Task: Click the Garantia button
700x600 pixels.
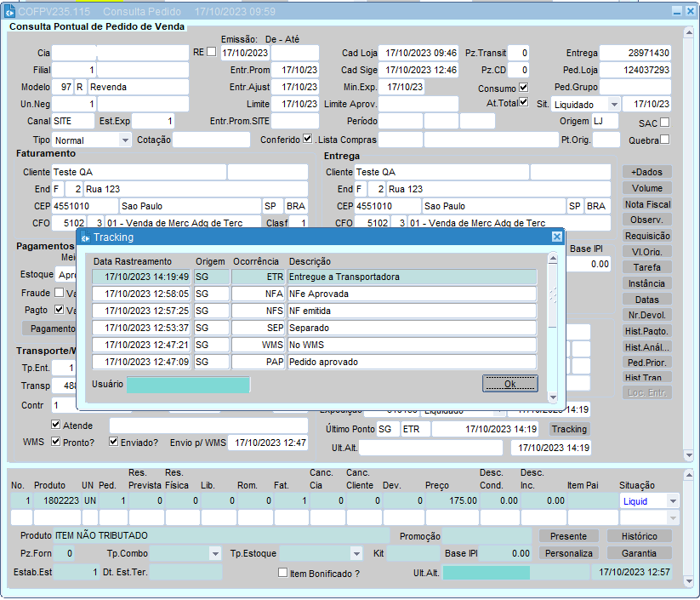Action: (639, 553)
